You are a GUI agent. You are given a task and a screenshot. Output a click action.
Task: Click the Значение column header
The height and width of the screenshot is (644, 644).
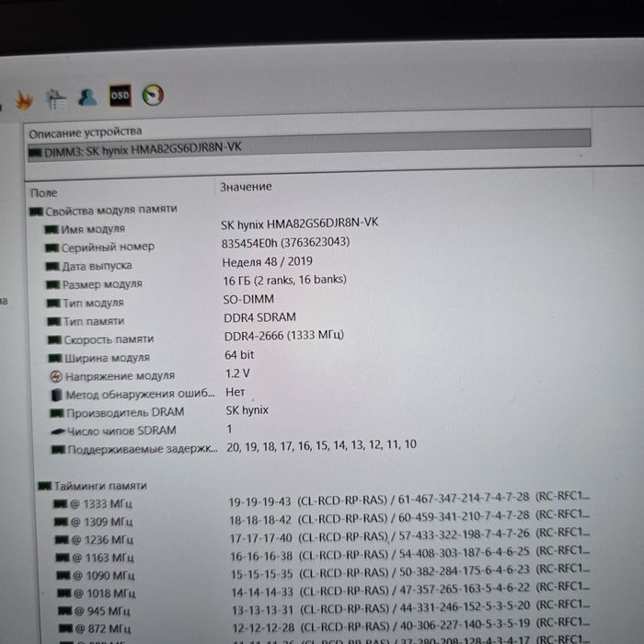(x=246, y=187)
